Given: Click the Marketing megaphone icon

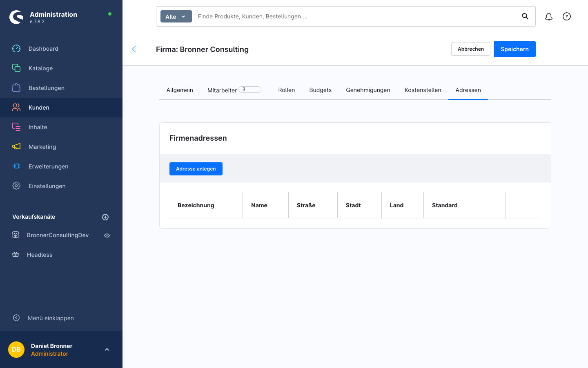Looking at the screenshot, I should pos(16,147).
